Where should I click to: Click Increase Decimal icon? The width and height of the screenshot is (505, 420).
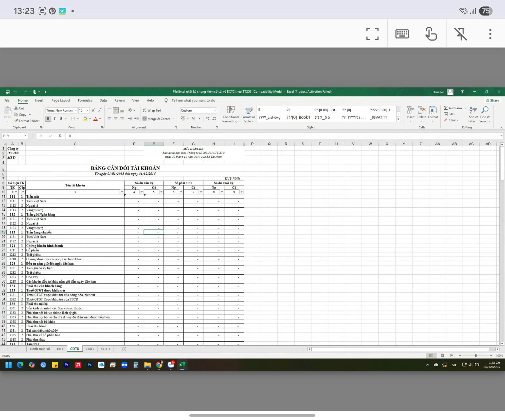pos(208,119)
